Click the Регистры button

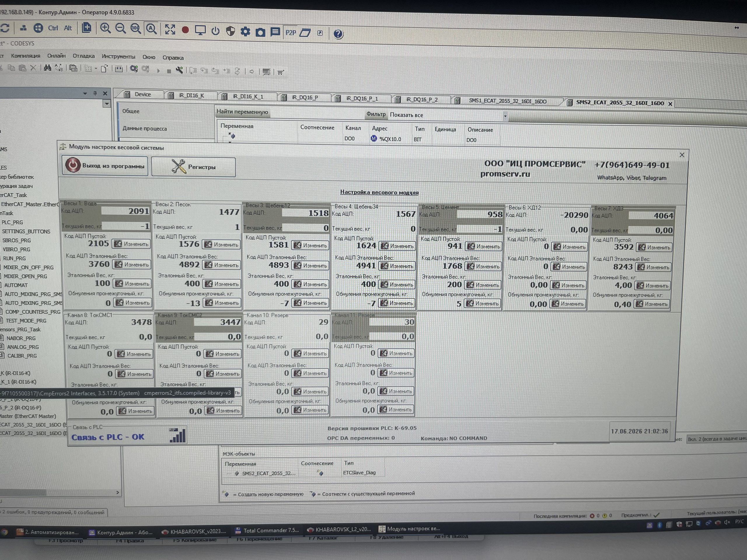pyautogui.click(x=193, y=167)
